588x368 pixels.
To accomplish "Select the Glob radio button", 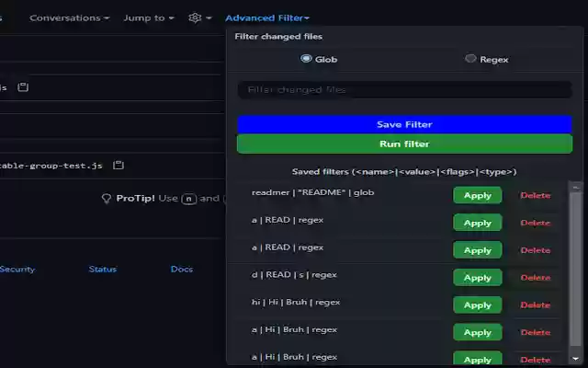I will click(306, 59).
